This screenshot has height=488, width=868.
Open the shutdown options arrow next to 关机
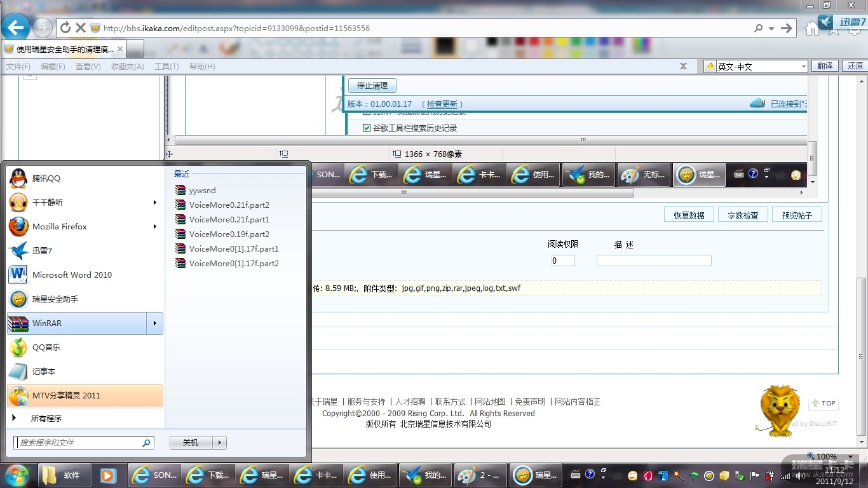point(219,443)
